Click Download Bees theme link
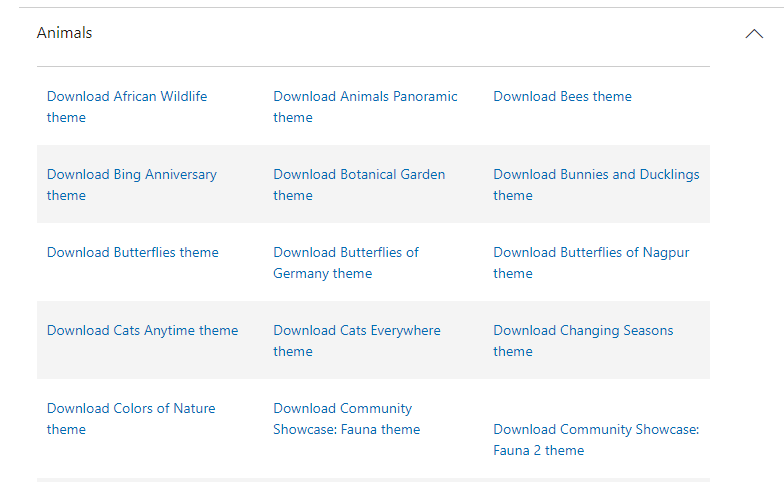The width and height of the screenshot is (784, 482). pos(562,96)
